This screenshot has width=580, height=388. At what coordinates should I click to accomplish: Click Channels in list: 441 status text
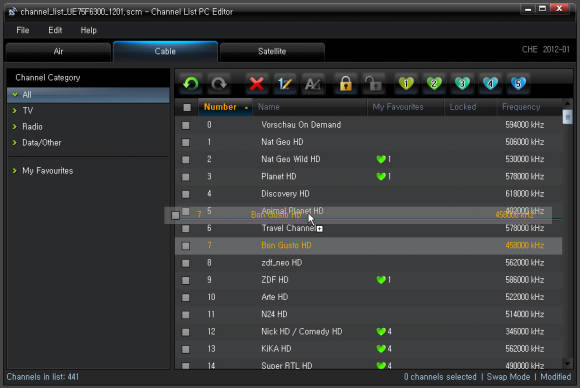click(x=43, y=377)
